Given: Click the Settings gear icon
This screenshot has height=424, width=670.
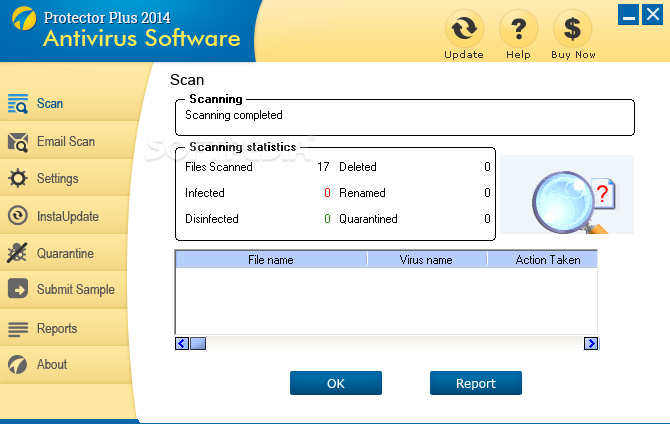Looking at the screenshot, I should tap(18, 179).
